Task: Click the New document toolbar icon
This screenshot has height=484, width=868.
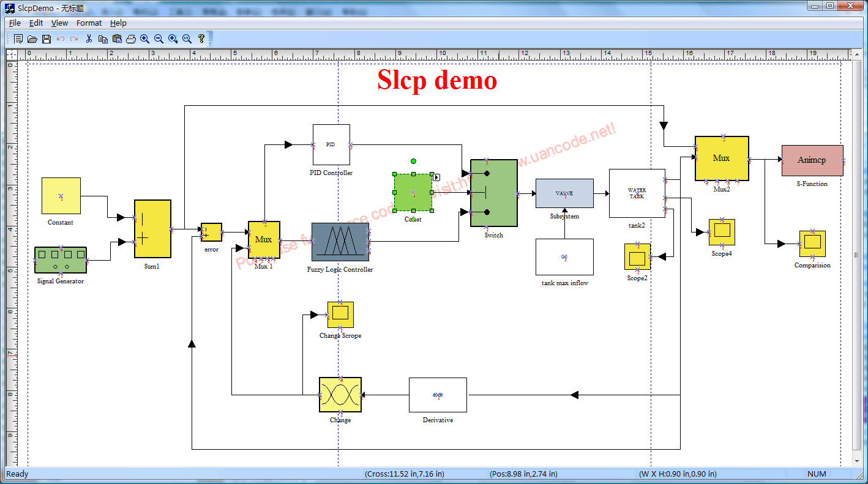Action: [18, 39]
